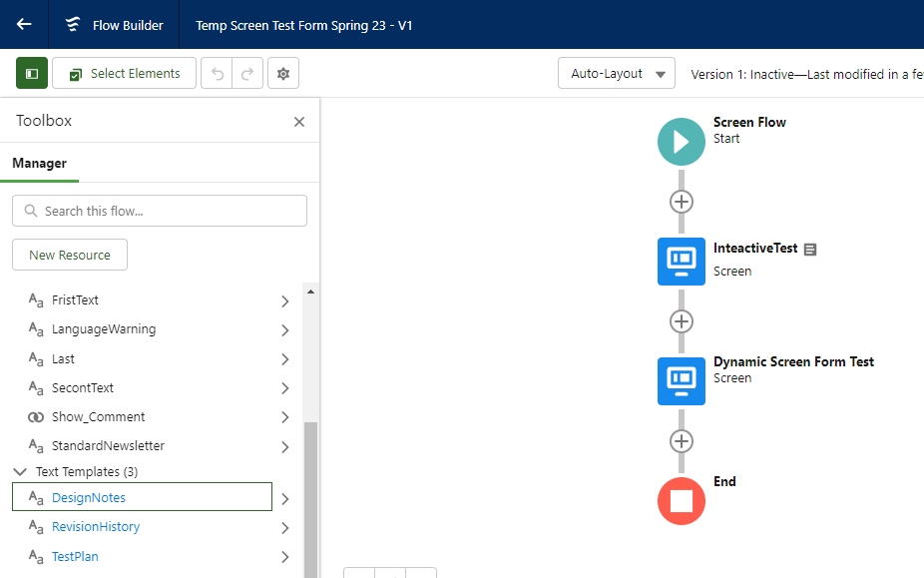Open the DesignNotes text template
Viewport: 924px width, 578px height.
point(89,497)
